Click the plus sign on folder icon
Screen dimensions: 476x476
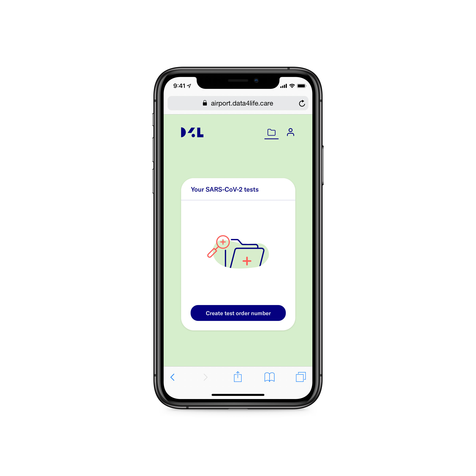pos(247,262)
